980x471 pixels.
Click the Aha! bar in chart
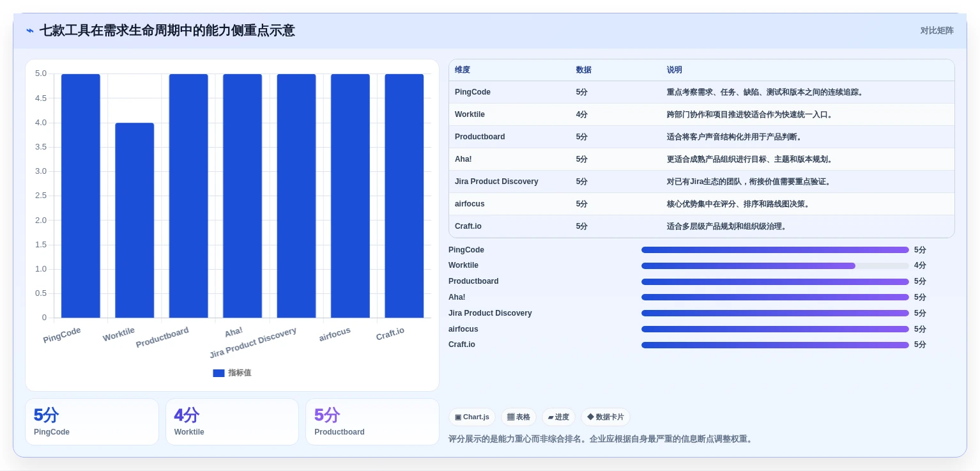(242, 196)
